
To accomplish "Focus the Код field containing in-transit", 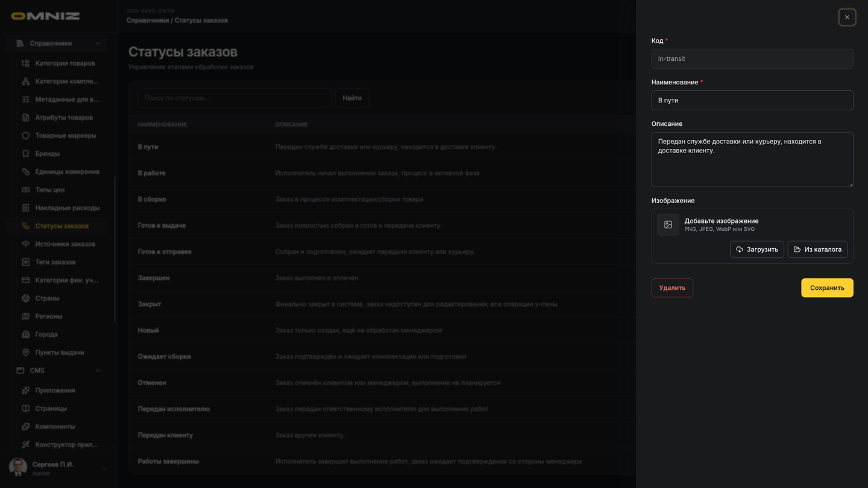I will click(x=752, y=59).
